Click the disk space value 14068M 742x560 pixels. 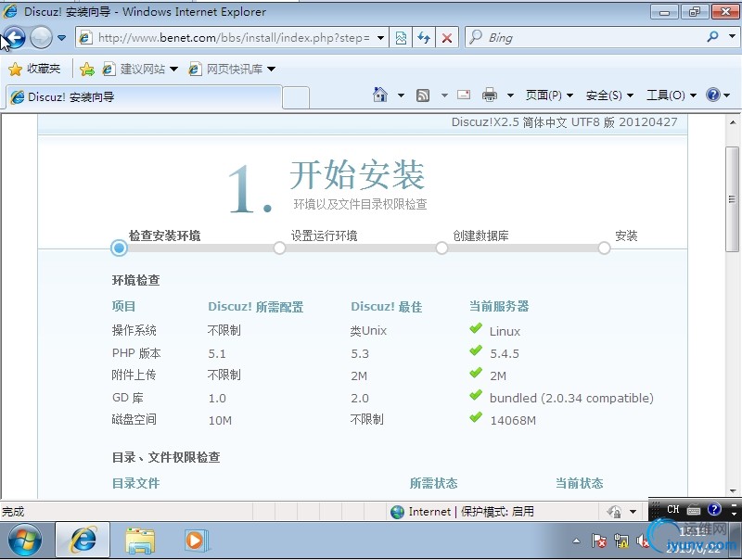pyautogui.click(x=513, y=421)
